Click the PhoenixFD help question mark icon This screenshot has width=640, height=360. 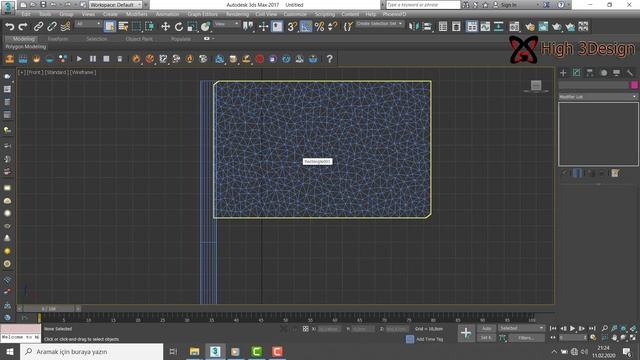point(329,59)
